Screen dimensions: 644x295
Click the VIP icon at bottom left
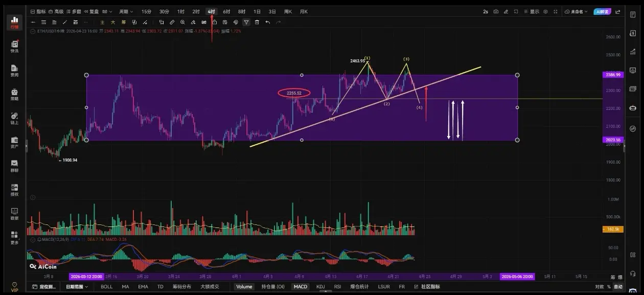(x=14, y=286)
